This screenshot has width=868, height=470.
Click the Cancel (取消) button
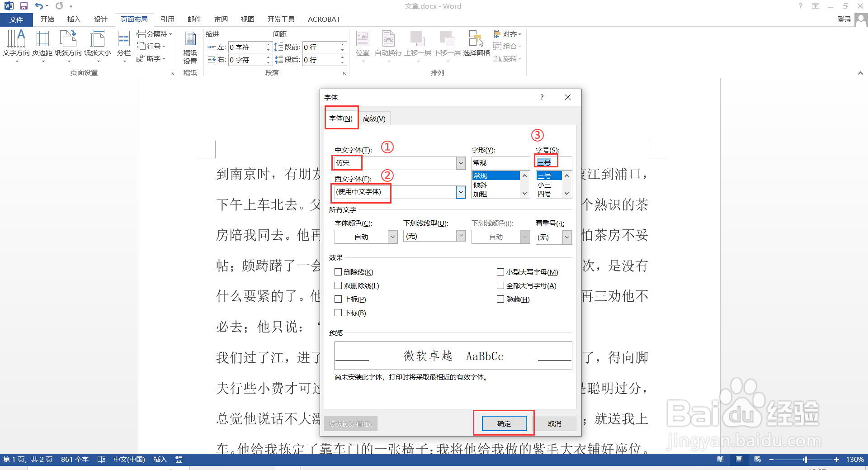[x=555, y=423]
